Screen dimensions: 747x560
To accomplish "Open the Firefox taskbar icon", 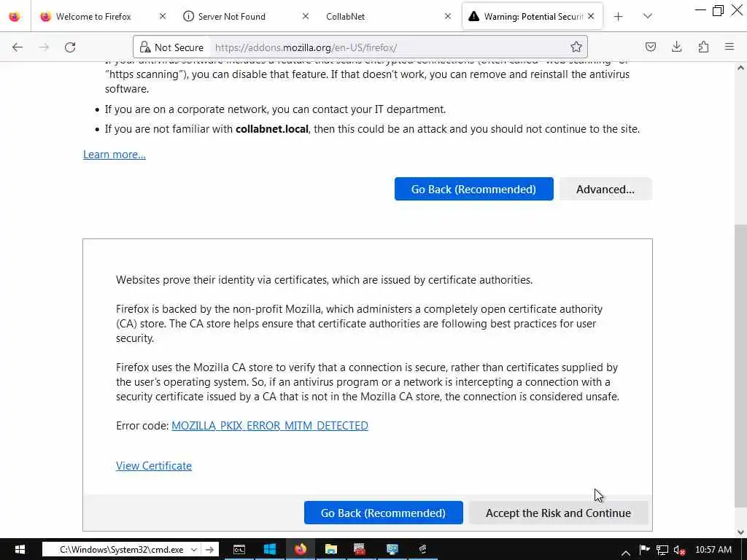I will [x=300, y=550].
